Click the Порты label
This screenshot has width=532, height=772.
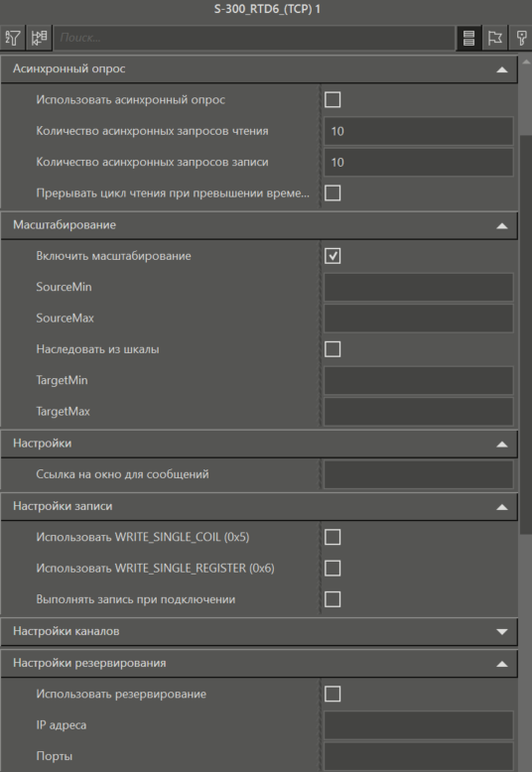[55, 756]
